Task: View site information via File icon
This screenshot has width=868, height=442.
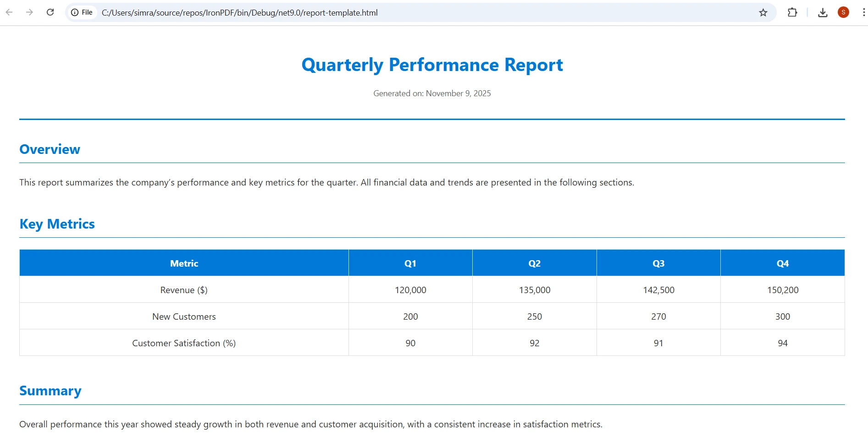Action: 82,12
